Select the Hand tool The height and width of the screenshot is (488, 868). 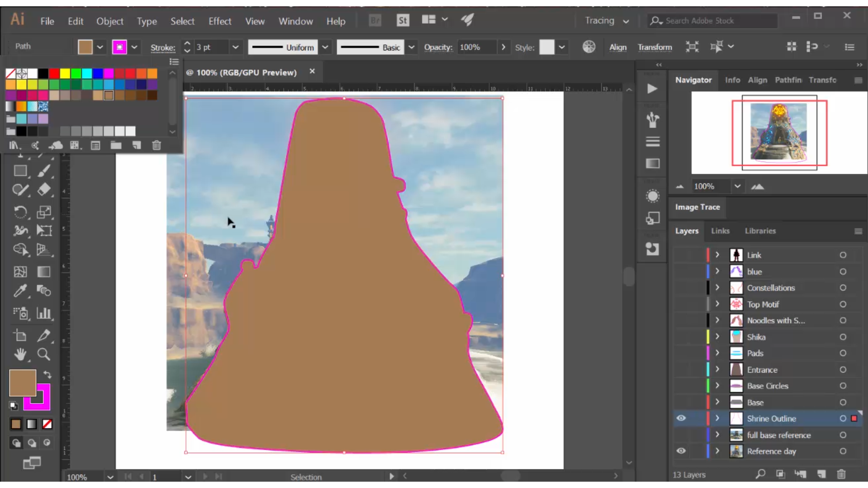pos(20,354)
